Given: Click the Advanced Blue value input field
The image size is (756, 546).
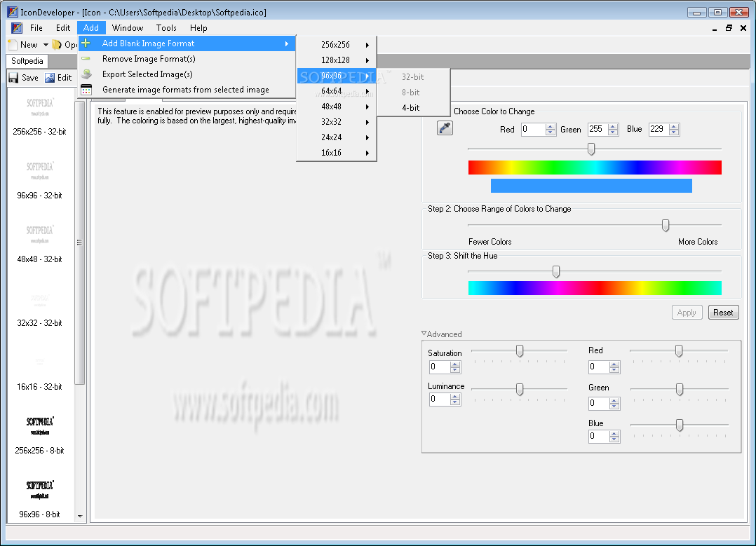Looking at the screenshot, I should click(599, 436).
